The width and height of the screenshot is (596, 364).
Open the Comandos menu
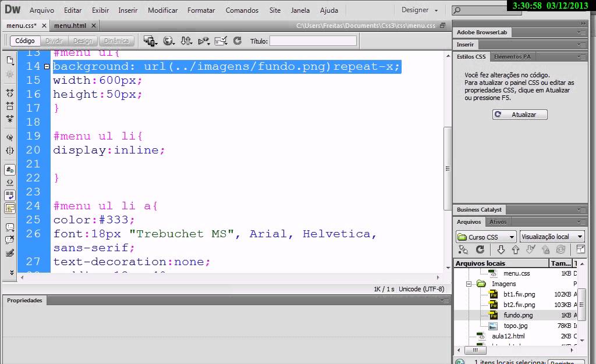click(x=242, y=10)
